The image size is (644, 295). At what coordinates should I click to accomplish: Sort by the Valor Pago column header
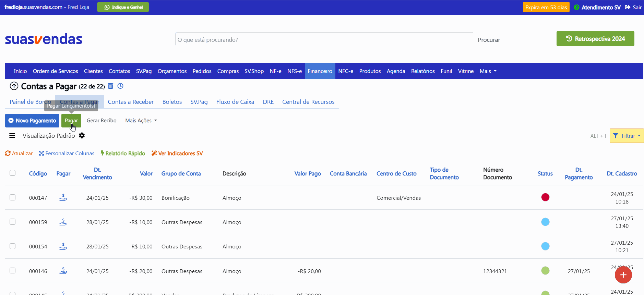pyautogui.click(x=308, y=174)
